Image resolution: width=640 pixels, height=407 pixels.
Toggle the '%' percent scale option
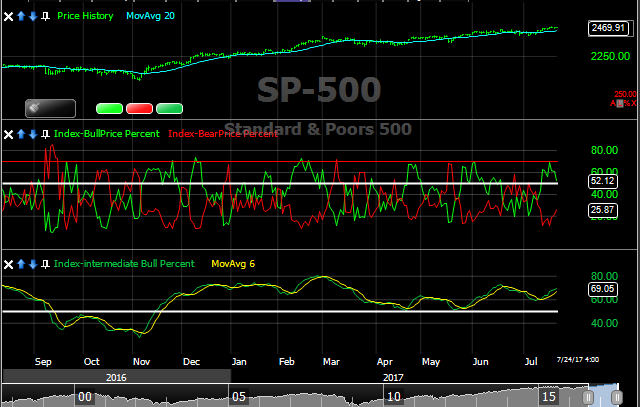click(x=627, y=103)
